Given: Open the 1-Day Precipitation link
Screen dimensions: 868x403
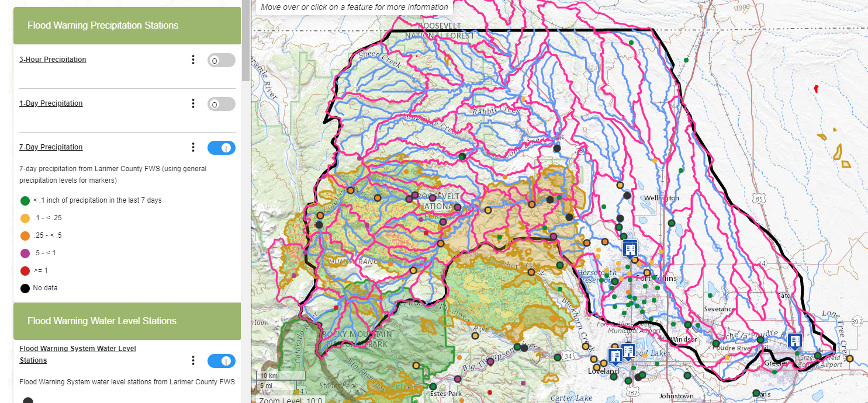Looking at the screenshot, I should (x=51, y=103).
